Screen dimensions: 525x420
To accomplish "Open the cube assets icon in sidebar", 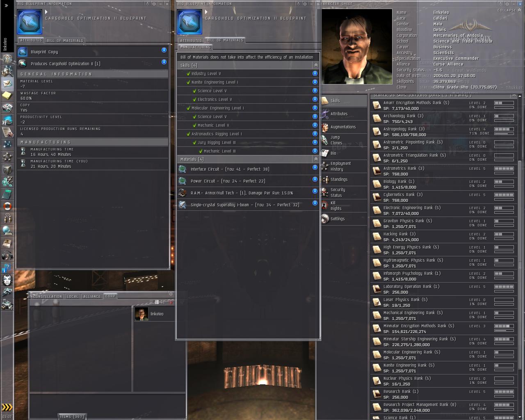I will point(7,169).
